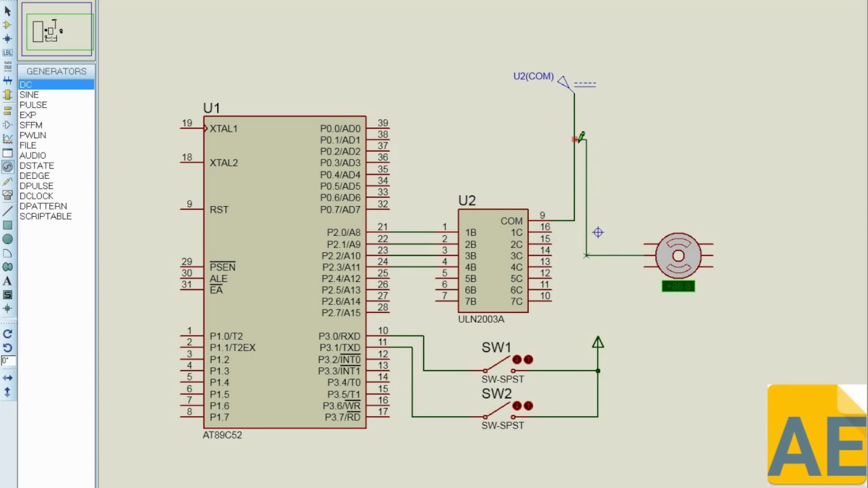Viewport: 868px width, 488px height.
Task: Click the SW1 label text
Action: [x=496, y=348]
